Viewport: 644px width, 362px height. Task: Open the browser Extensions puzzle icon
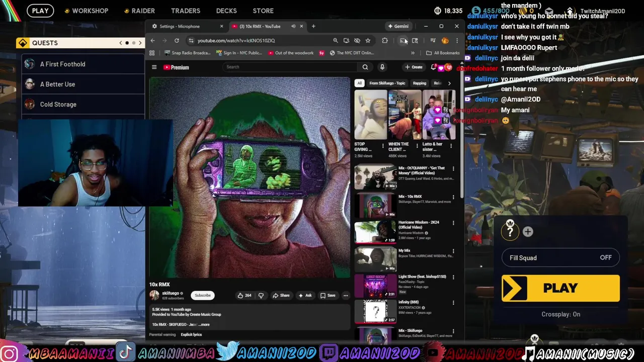[x=385, y=41]
